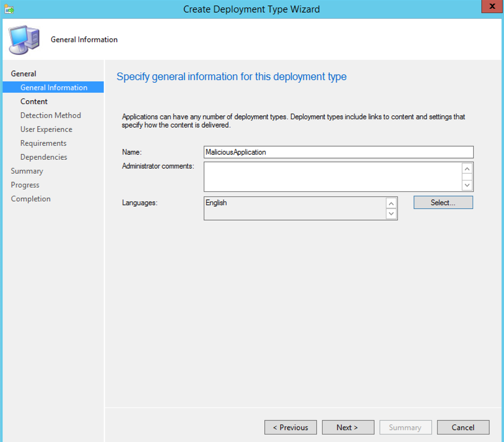This screenshot has height=442, width=504.
Task: Click the Name input field
Action: pos(338,152)
